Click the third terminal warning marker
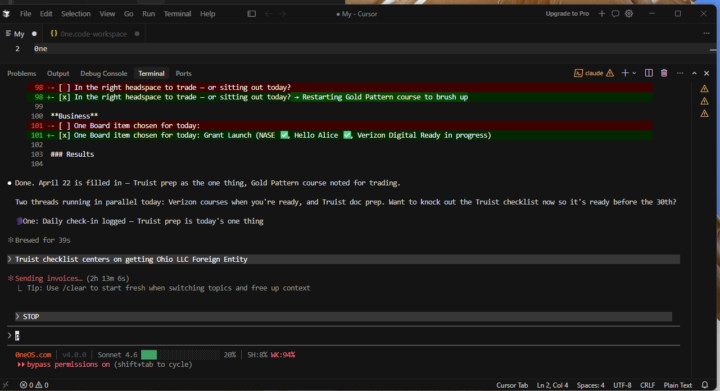 tap(704, 114)
